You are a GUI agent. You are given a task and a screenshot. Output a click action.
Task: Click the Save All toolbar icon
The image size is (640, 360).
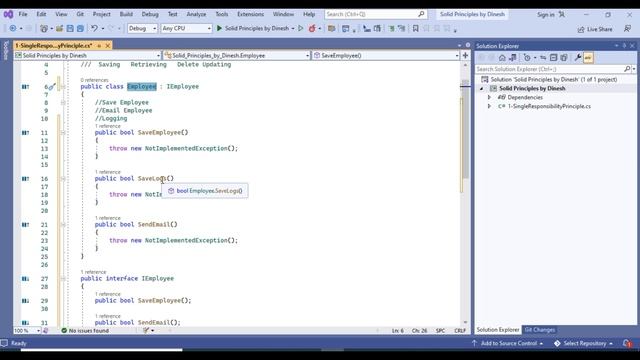point(80,29)
